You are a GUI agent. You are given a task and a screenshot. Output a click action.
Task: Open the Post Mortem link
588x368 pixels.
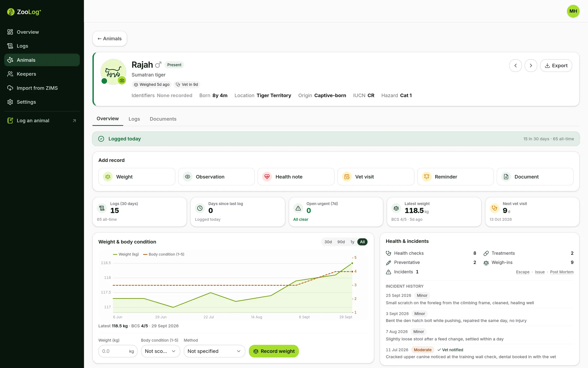[562, 272]
